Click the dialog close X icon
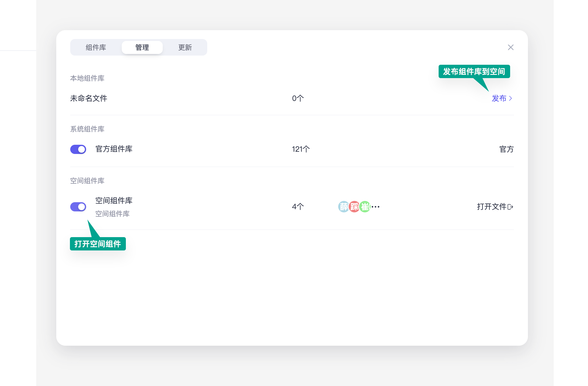 coord(511,47)
